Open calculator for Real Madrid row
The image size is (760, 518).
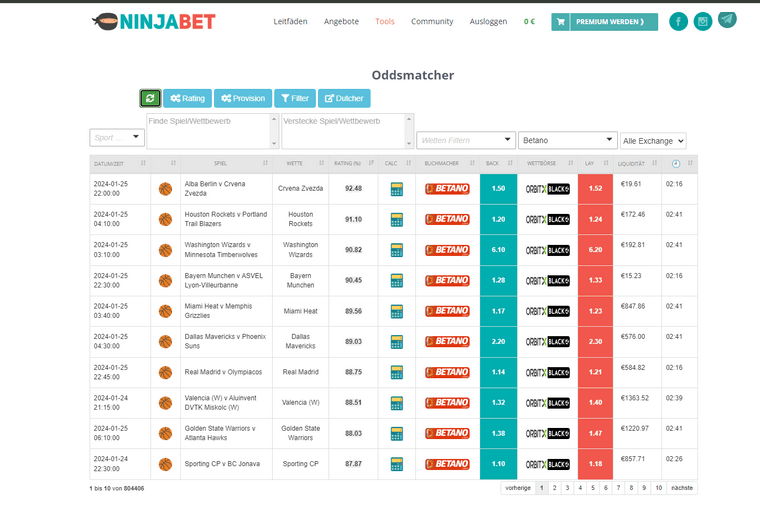click(x=396, y=372)
